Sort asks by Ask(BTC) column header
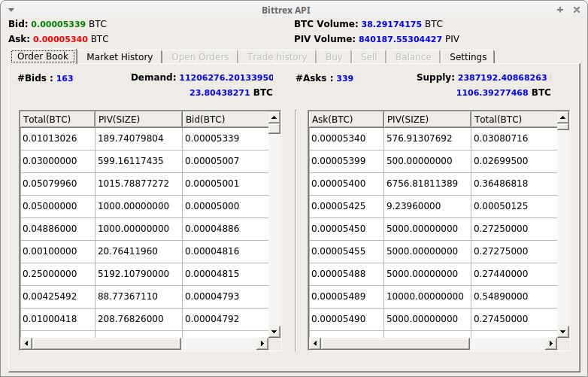 pyautogui.click(x=346, y=120)
